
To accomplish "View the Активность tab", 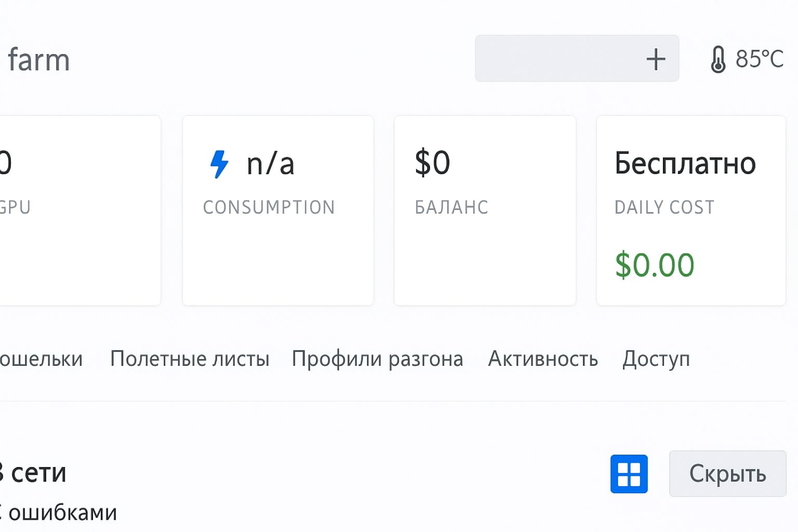I will pyautogui.click(x=542, y=358).
